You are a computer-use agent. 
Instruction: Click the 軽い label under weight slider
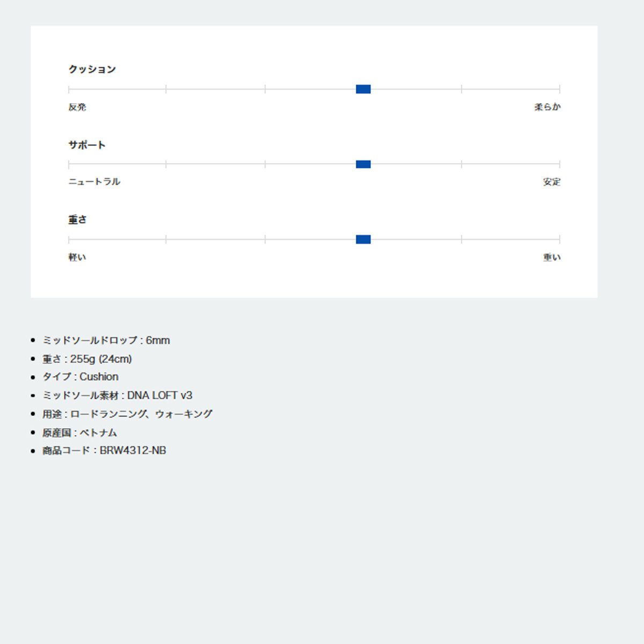(77, 258)
